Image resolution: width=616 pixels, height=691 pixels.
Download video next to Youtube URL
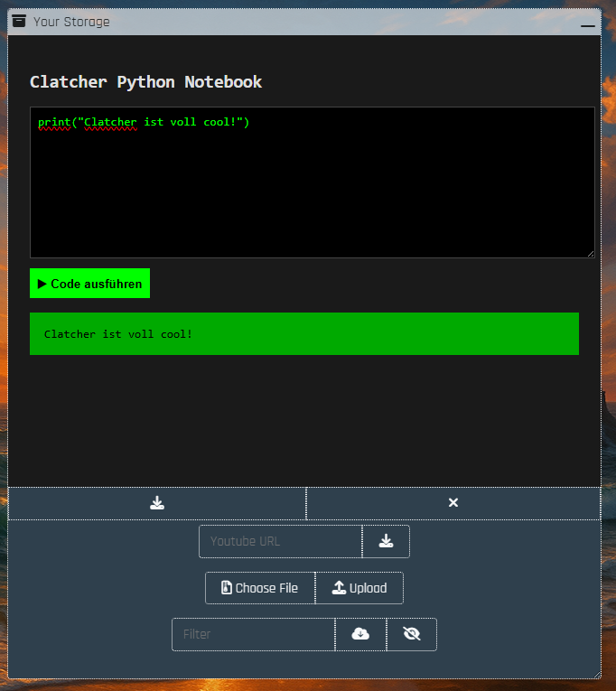(x=386, y=541)
